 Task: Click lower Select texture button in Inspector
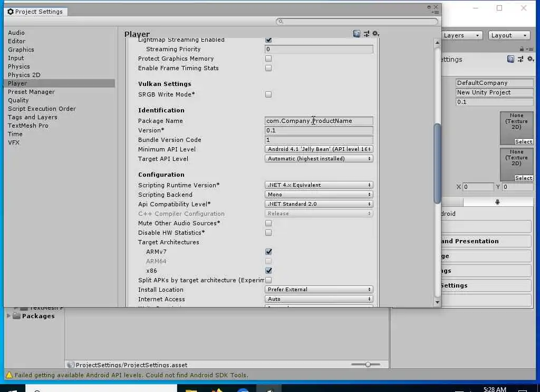(524, 178)
